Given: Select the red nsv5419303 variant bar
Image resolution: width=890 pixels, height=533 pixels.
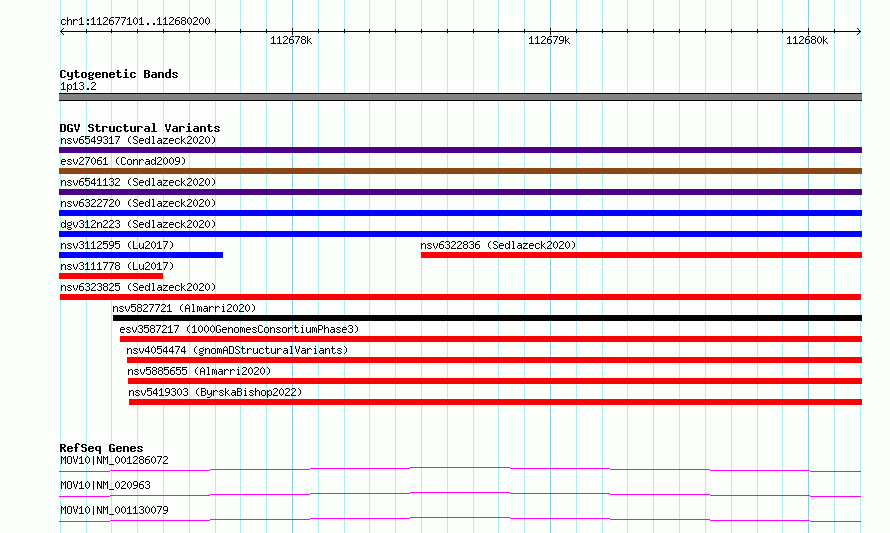Looking at the screenshot, I should pyautogui.click(x=496, y=402).
